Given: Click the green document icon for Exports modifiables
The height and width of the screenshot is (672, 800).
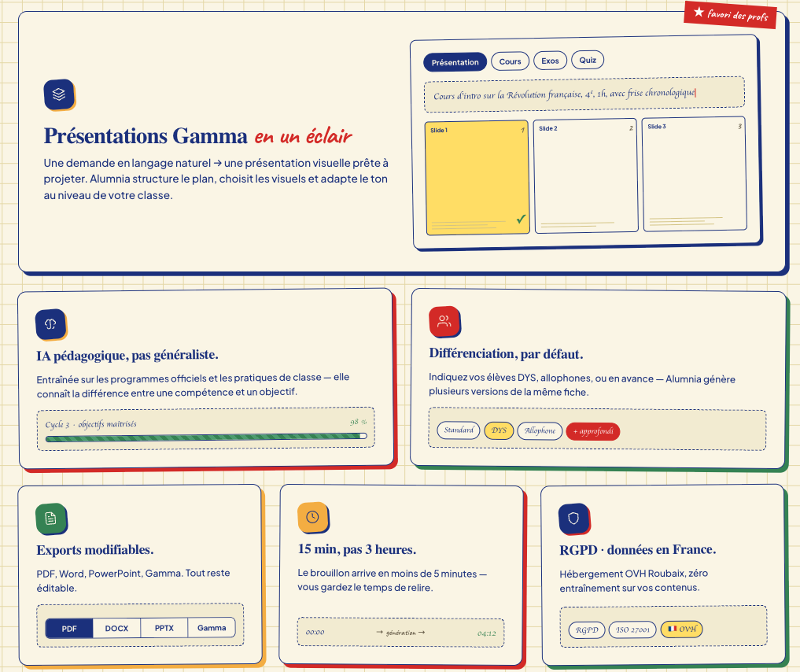Looking at the screenshot, I should tap(50, 519).
